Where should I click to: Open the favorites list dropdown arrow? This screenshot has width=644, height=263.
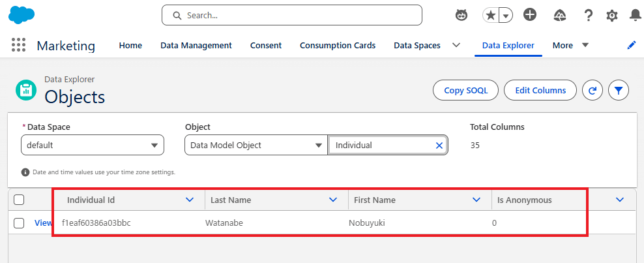point(506,16)
